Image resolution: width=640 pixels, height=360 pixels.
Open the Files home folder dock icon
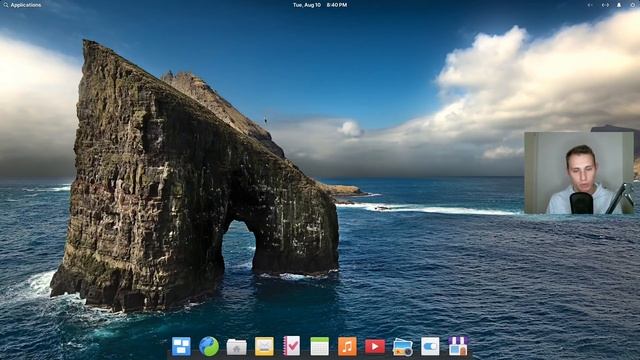pos(237,347)
